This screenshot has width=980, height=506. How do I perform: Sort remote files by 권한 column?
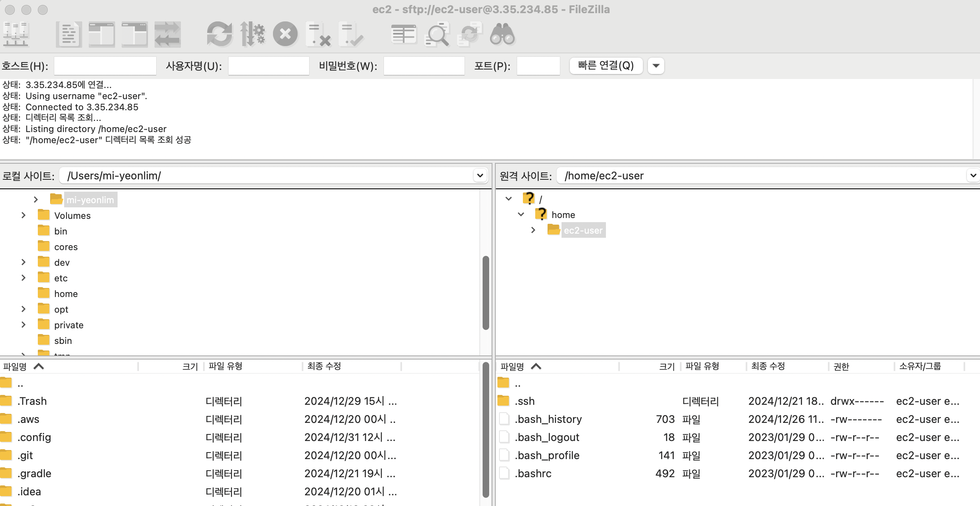(841, 366)
